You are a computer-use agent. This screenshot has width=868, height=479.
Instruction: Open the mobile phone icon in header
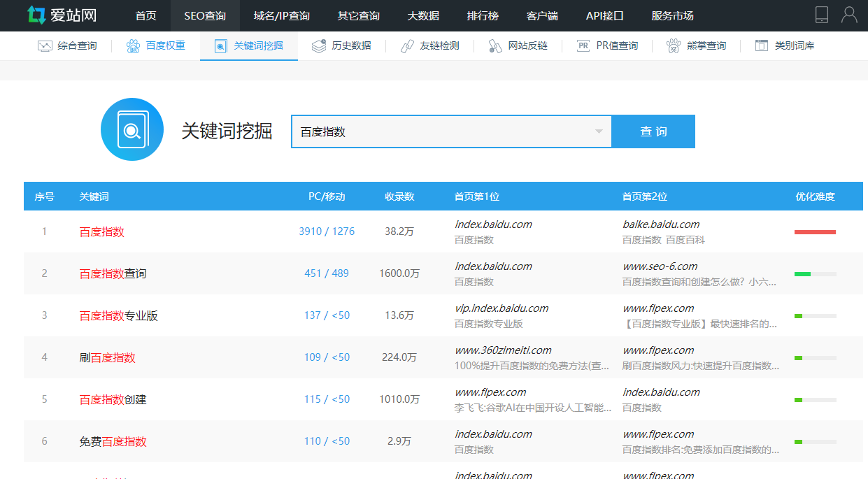tap(822, 15)
